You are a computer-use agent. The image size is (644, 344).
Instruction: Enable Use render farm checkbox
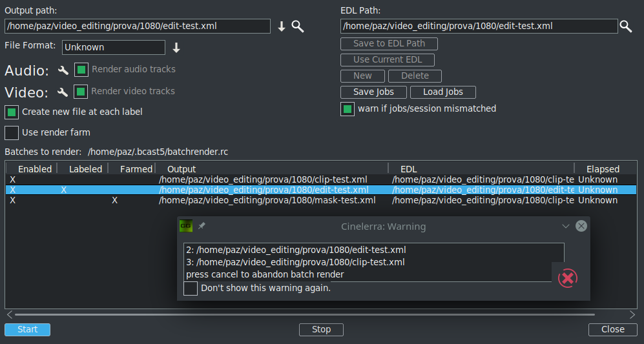click(x=12, y=132)
